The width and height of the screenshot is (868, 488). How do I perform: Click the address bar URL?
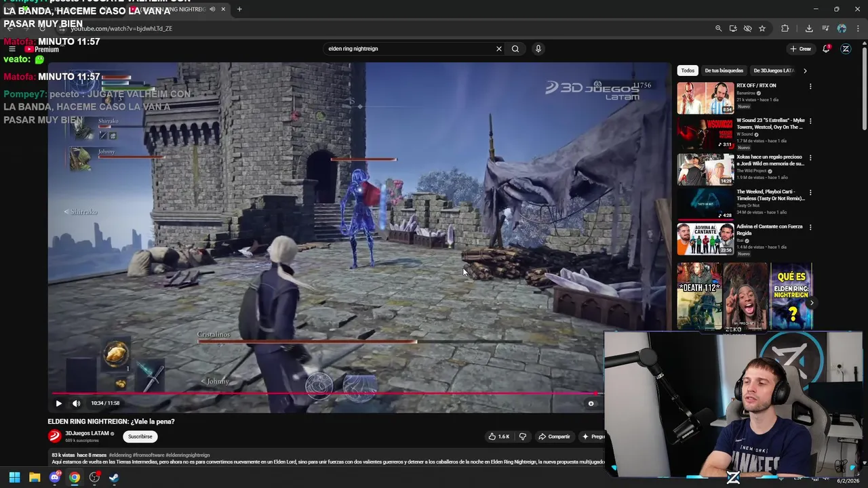(x=121, y=28)
